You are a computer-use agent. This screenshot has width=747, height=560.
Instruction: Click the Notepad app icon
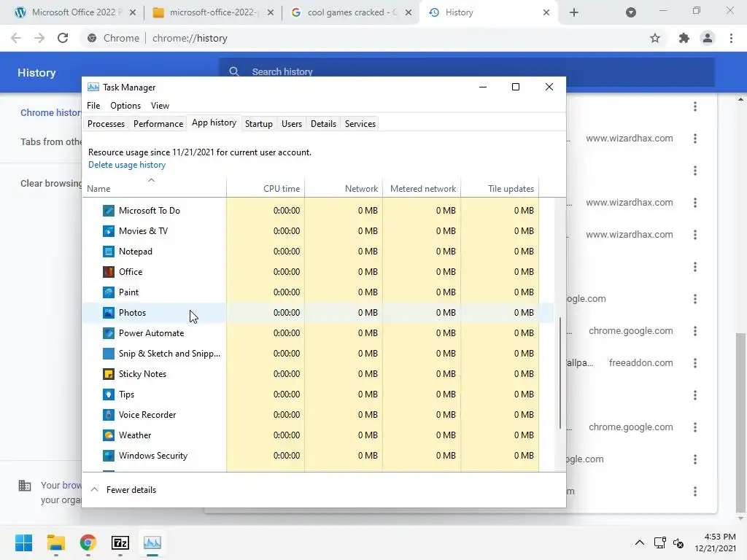click(109, 252)
